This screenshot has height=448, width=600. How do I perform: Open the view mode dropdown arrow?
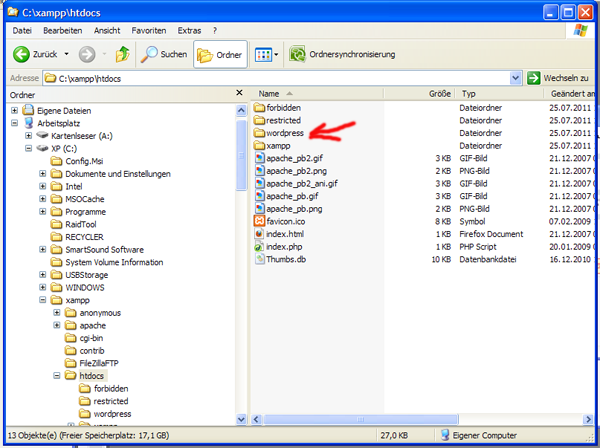click(x=276, y=55)
